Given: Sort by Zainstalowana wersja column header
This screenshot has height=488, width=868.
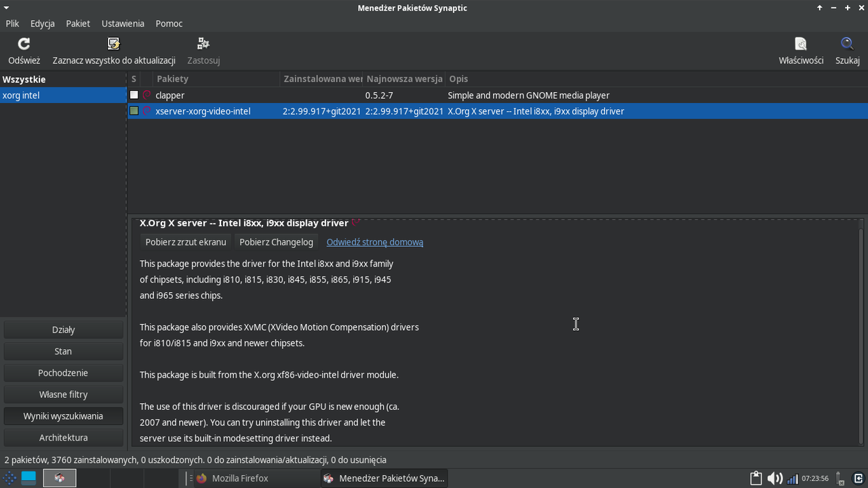Looking at the screenshot, I should (321, 79).
